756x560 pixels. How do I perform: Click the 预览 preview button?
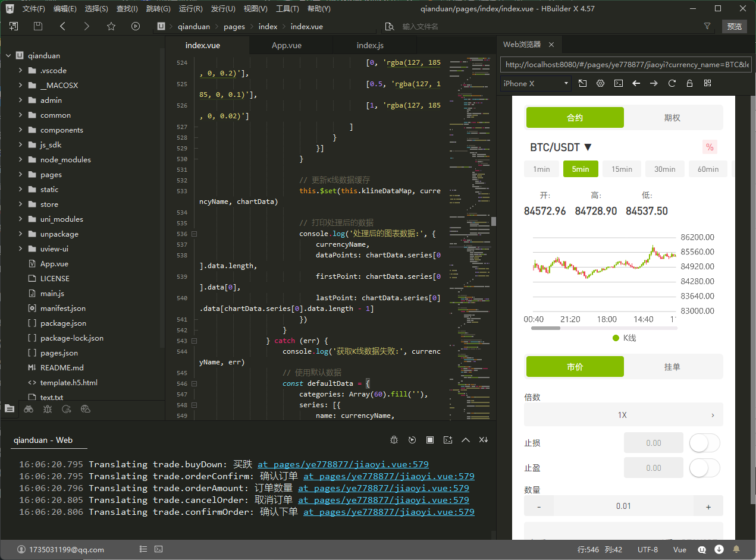[x=735, y=26]
